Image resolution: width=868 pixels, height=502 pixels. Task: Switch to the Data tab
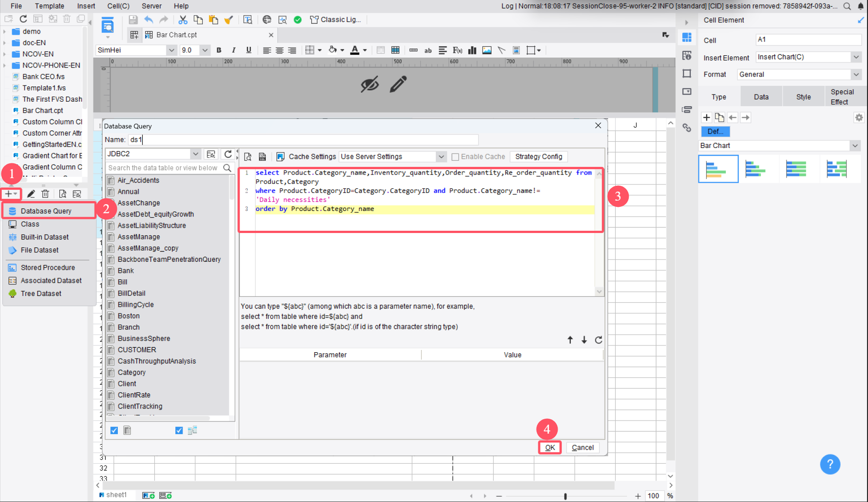[761, 97]
